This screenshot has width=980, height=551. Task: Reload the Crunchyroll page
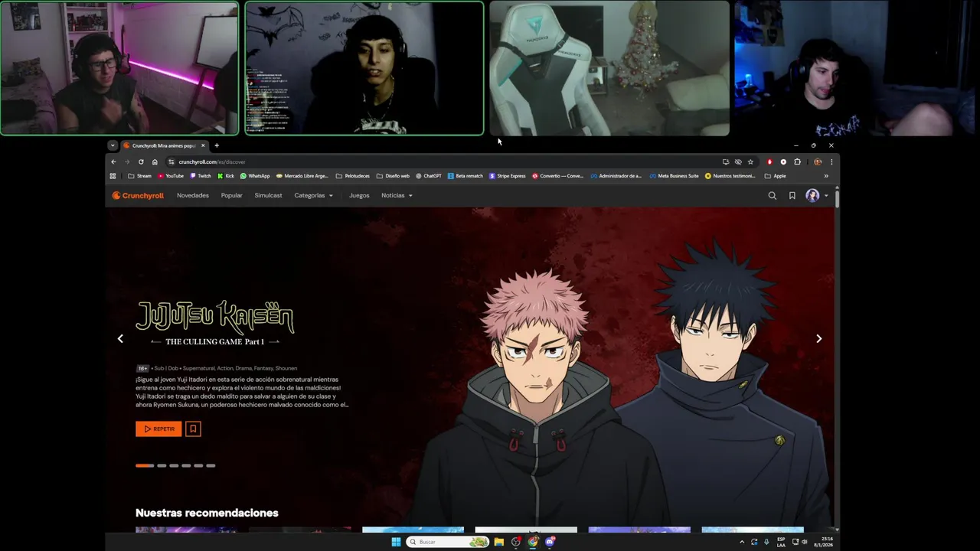pyautogui.click(x=141, y=161)
